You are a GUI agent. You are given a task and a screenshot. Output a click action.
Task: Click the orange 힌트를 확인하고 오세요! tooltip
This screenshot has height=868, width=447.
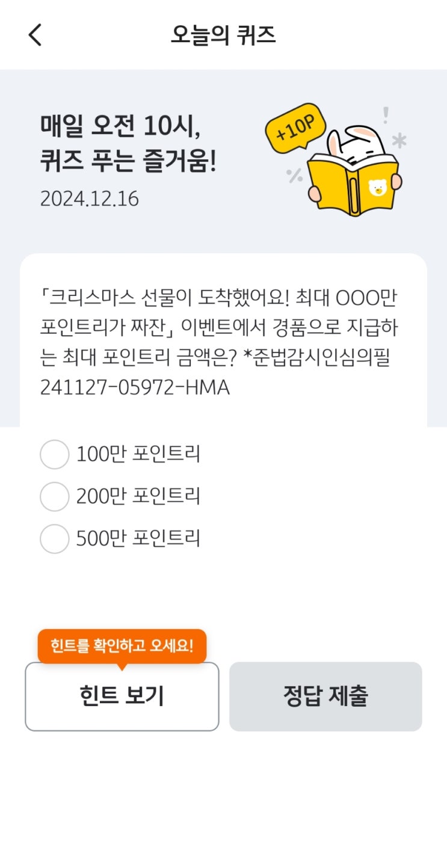coord(122,647)
